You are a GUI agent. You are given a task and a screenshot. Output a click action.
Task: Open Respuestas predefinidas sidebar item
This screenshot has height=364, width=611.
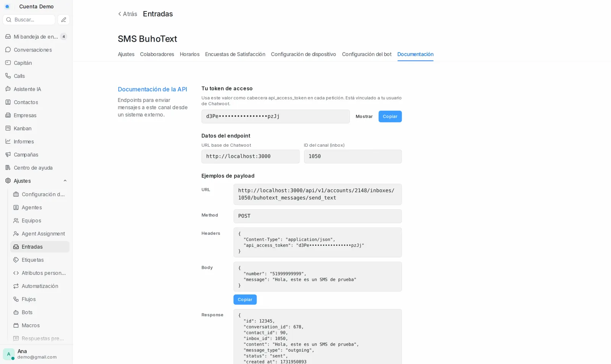pos(40,338)
